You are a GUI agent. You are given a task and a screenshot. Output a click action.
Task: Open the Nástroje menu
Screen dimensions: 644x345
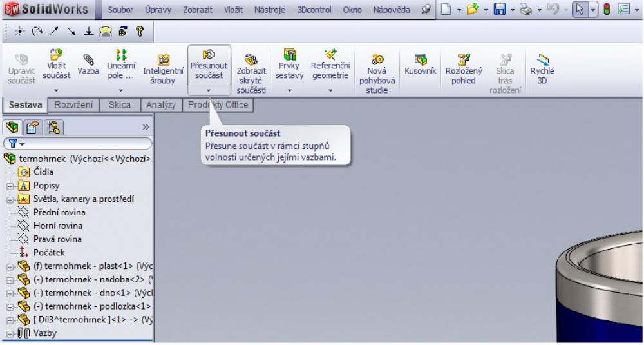[x=269, y=10]
